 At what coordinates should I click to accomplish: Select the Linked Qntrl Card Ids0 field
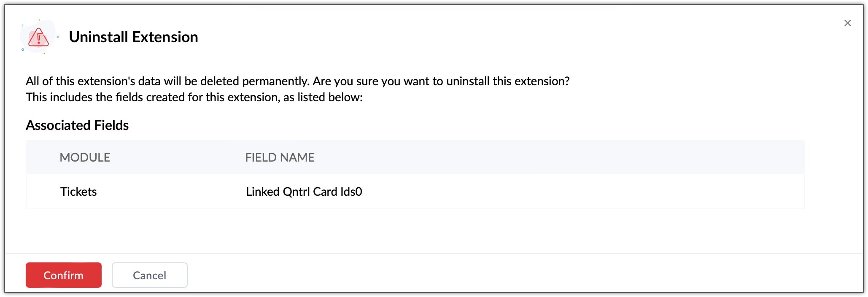pyautogui.click(x=304, y=192)
